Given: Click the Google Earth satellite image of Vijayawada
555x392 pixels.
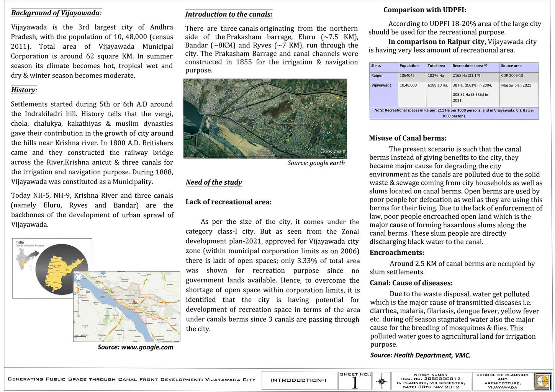Looking at the screenshot, I should [265, 118].
